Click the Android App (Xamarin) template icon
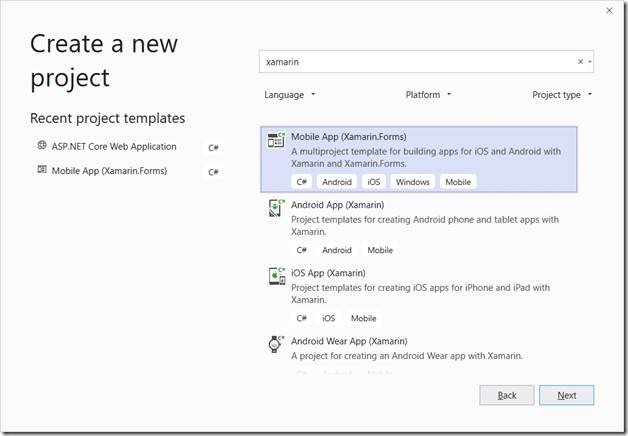The width and height of the screenshot is (628, 436). click(275, 208)
